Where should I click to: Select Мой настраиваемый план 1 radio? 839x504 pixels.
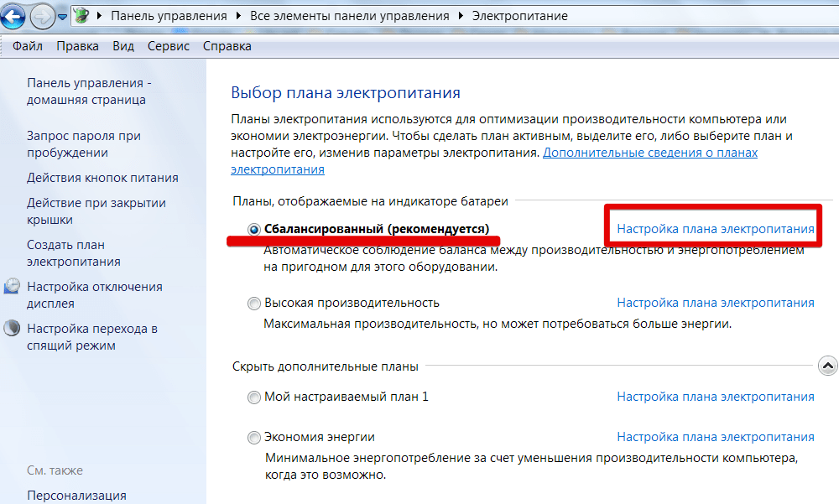253,397
